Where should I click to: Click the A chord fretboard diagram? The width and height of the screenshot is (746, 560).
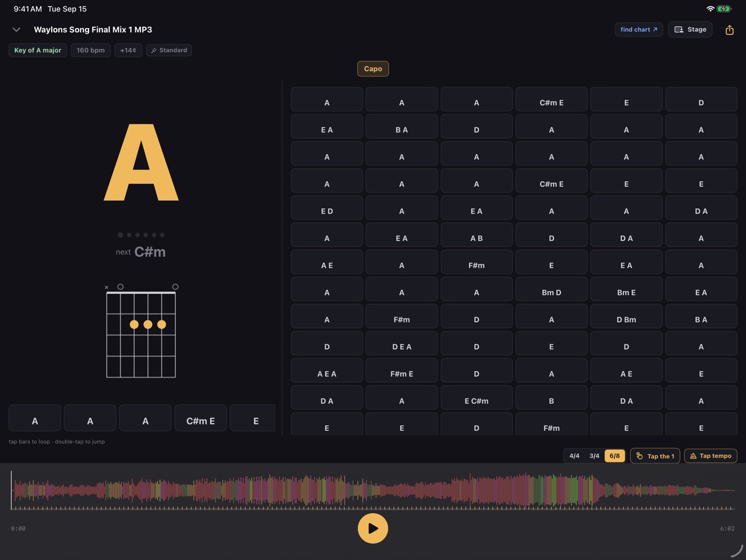(x=141, y=331)
